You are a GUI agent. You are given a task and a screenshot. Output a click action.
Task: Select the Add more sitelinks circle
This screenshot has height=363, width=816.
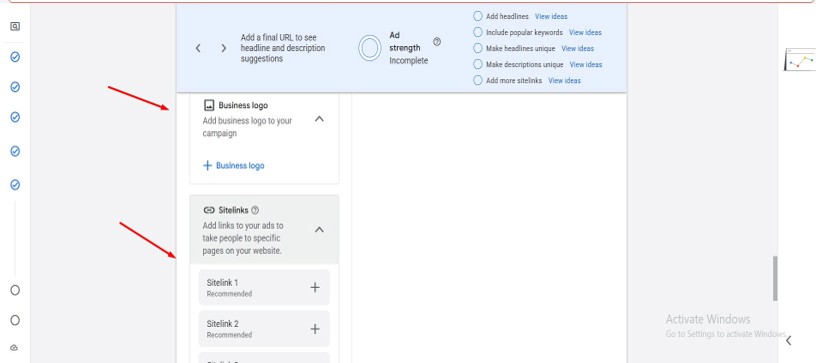click(478, 80)
